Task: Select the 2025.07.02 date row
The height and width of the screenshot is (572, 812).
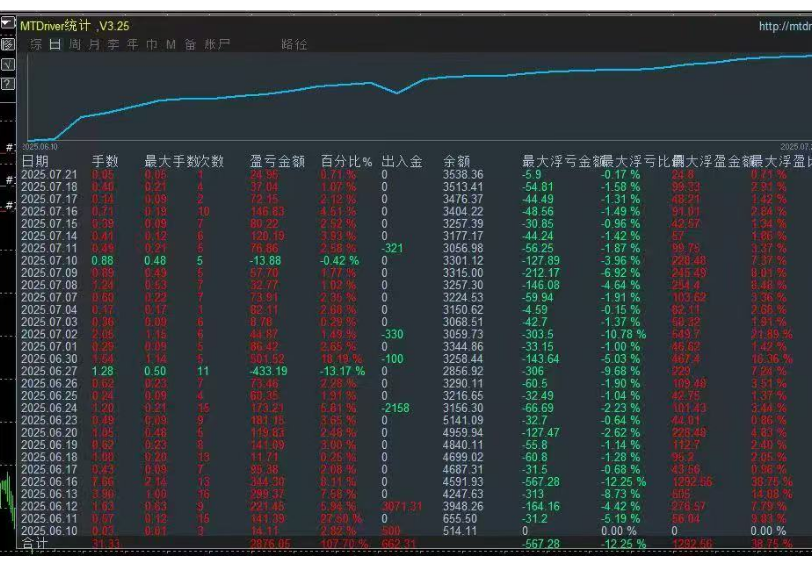Action: (49, 334)
